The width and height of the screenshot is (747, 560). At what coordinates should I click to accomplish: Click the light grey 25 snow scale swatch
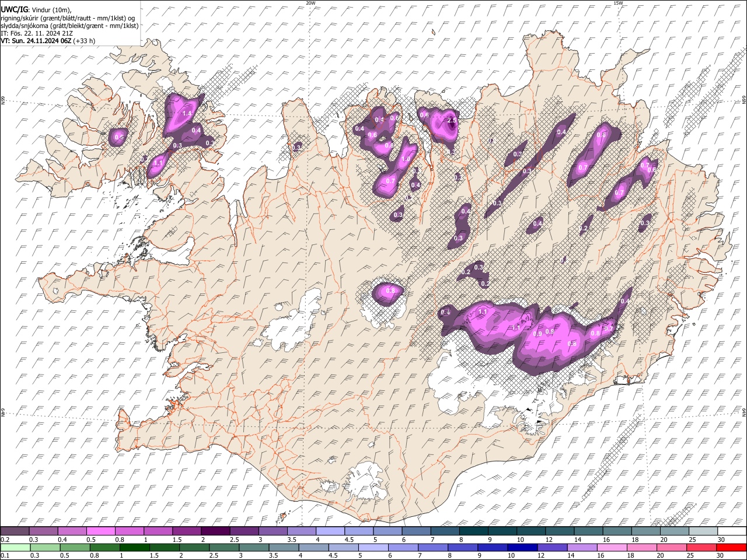coord(703,531)
